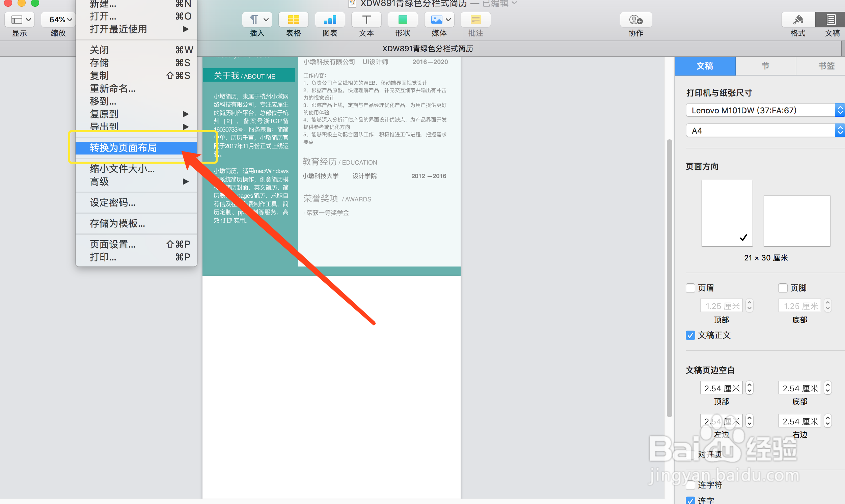The width and height of the screenshot is (845, 504).
Task: Click the green Shape icon
Action: (x=403, y=20)
